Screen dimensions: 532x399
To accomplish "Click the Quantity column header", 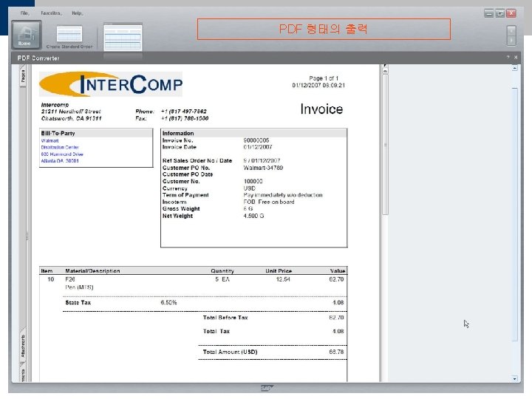I will click(x=222, y=270).
